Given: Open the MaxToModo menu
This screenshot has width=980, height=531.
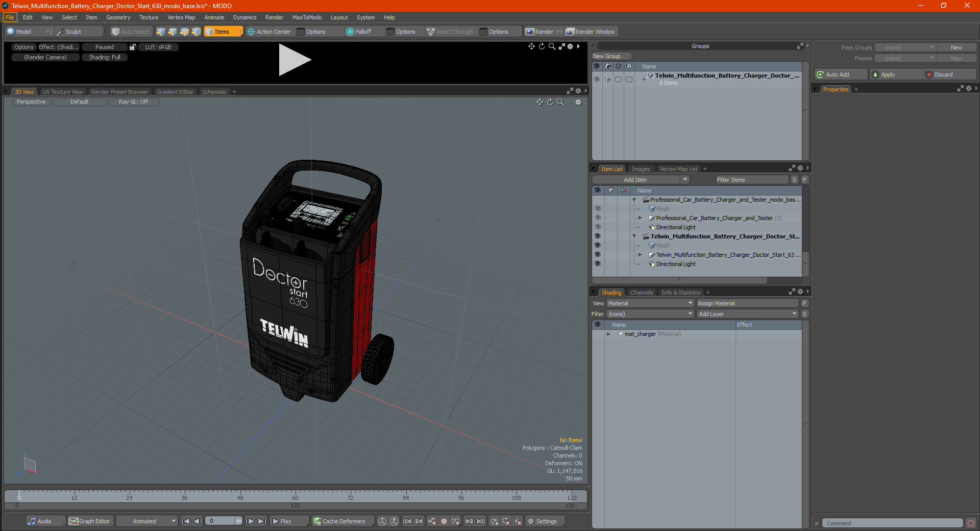Looking at the screenshot, I should point(307,17).
